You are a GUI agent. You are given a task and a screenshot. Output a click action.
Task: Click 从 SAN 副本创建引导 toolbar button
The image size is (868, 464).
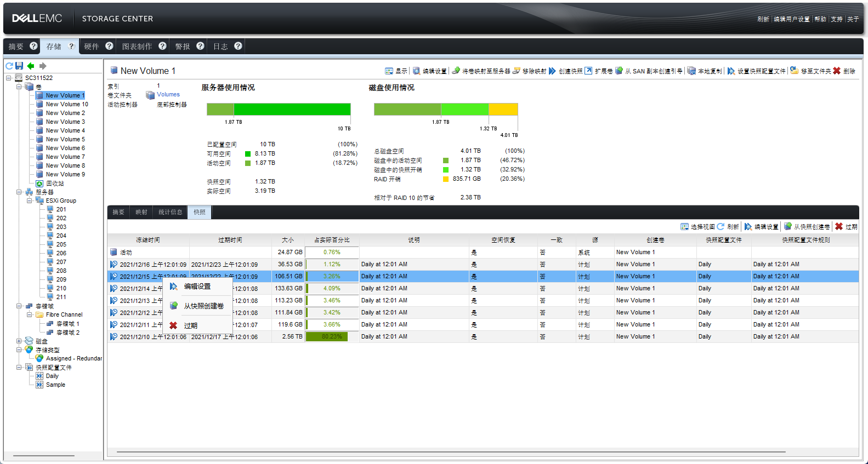pos(649,71)
